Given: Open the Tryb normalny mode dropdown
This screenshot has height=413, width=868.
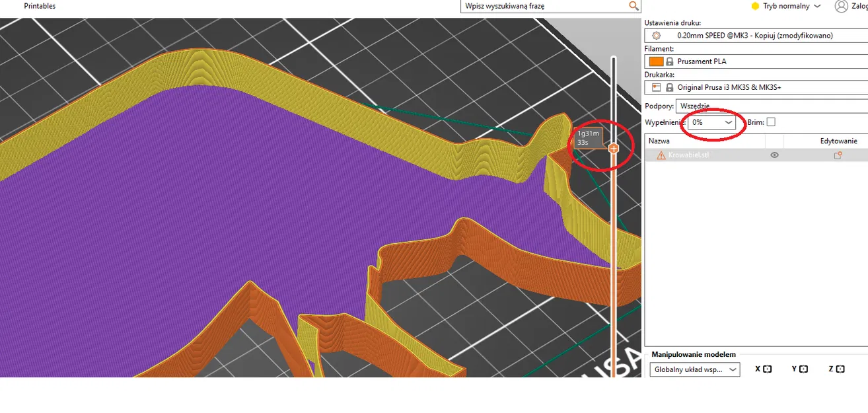Looking at the screenshot, I should (x=786, y=6).
